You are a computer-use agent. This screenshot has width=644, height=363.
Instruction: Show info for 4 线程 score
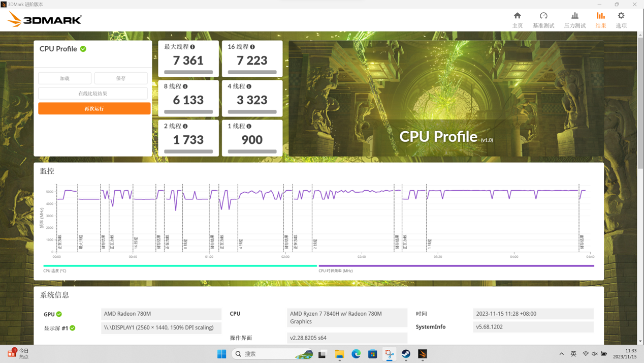(249, 86)
